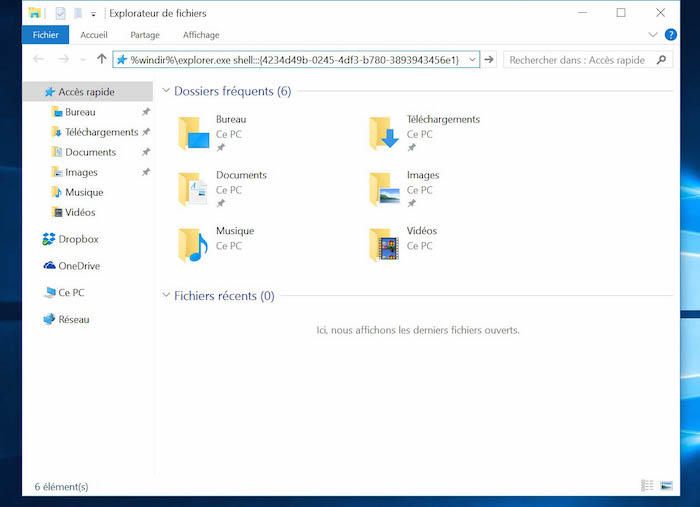Open the Téléchargements folder icon
This screenshot has height=507, width=700.
tap(381, 133)
